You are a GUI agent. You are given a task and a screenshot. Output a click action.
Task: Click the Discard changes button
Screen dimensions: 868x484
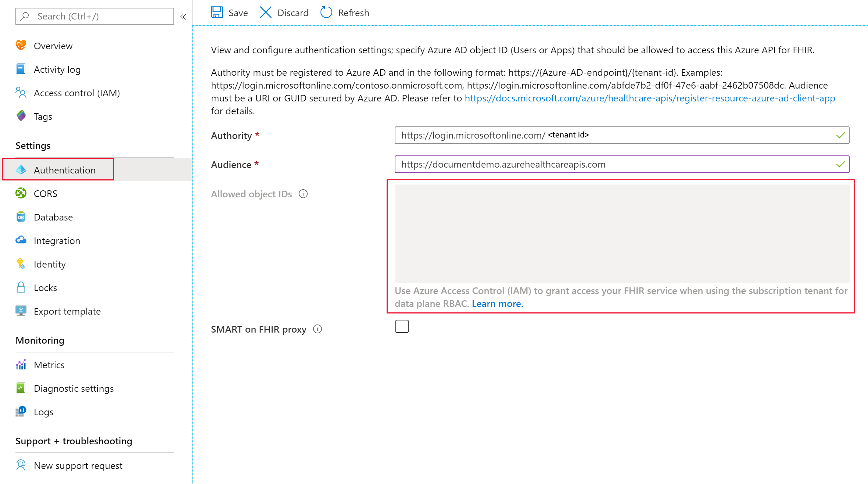(x=286, y=12)
